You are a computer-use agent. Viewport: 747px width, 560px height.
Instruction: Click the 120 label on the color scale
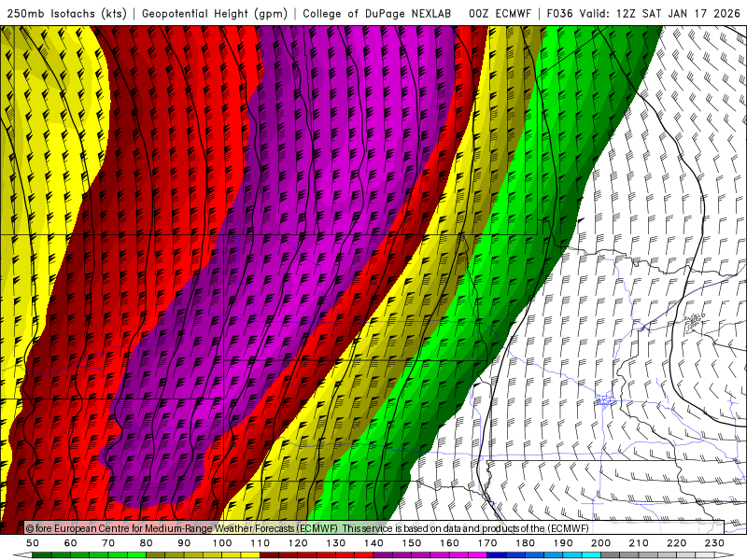click(x=298, y=543)
